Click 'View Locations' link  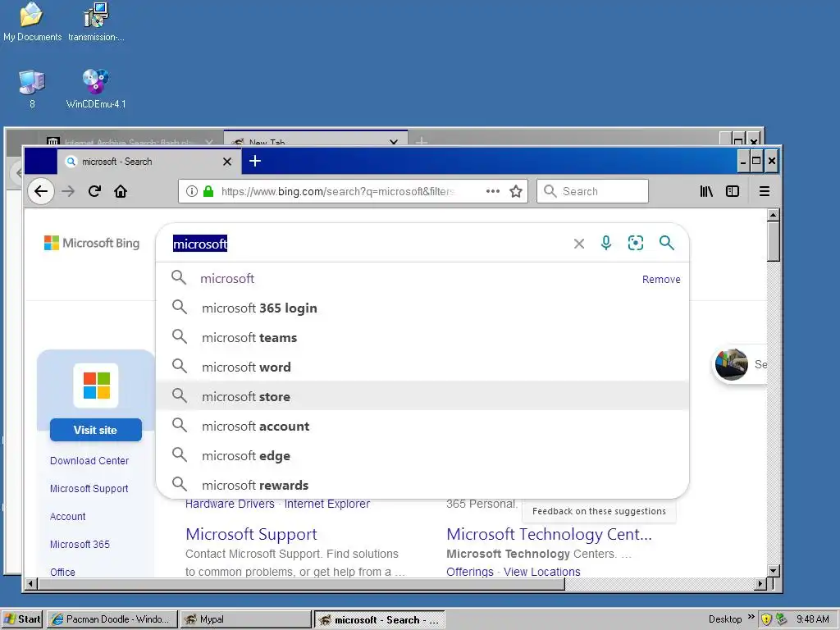[x=541, y=572]
